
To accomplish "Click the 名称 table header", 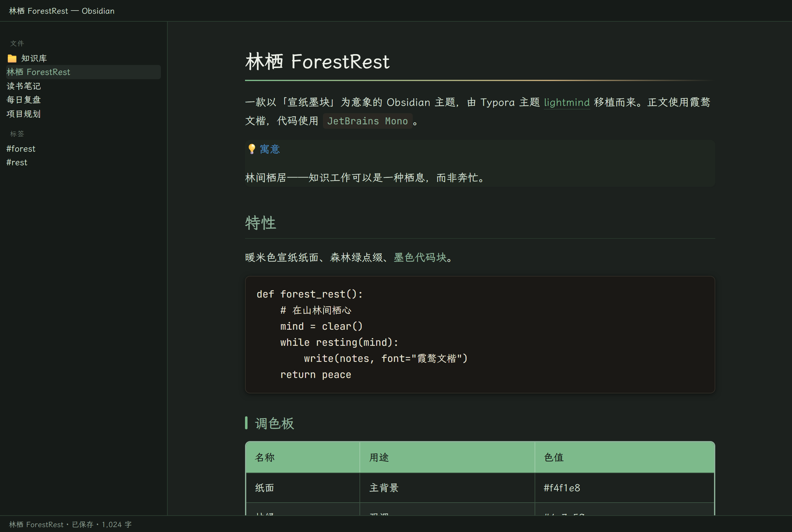I will 302,457.
